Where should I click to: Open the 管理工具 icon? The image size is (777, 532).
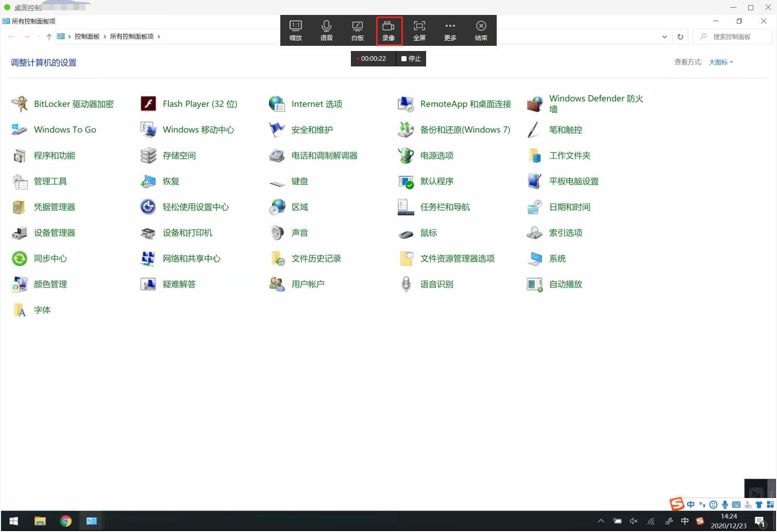click(x=20, y=181)
